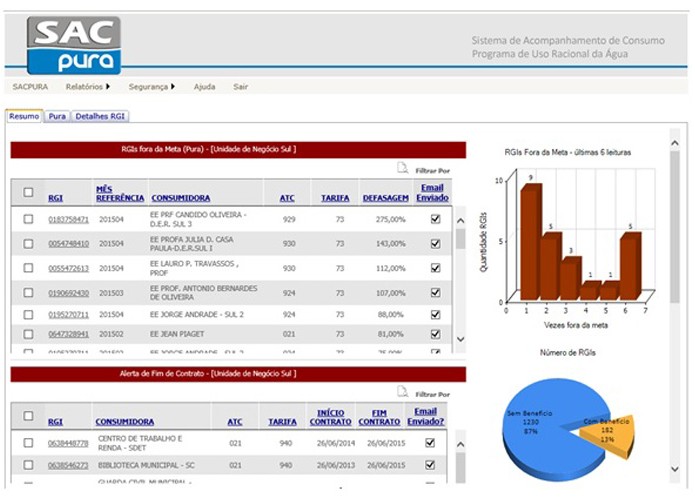
Task: Open RGI link 0054748410
Action: (69, 244)
